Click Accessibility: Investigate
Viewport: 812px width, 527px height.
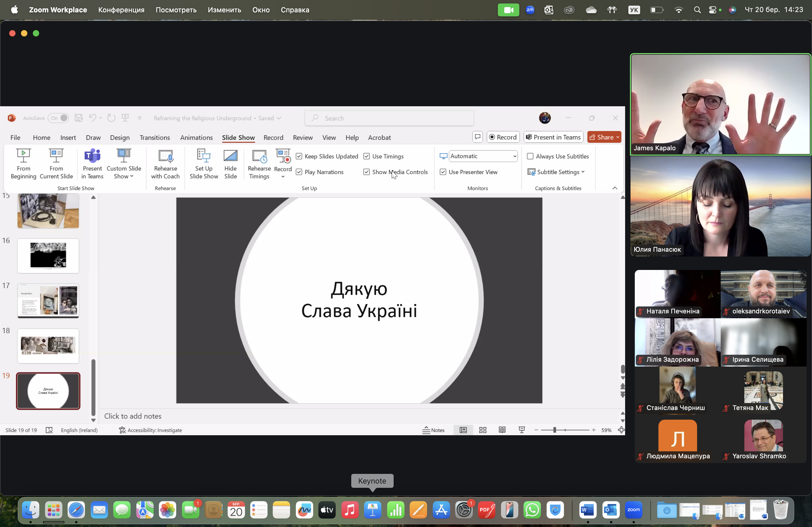[150, 430]
